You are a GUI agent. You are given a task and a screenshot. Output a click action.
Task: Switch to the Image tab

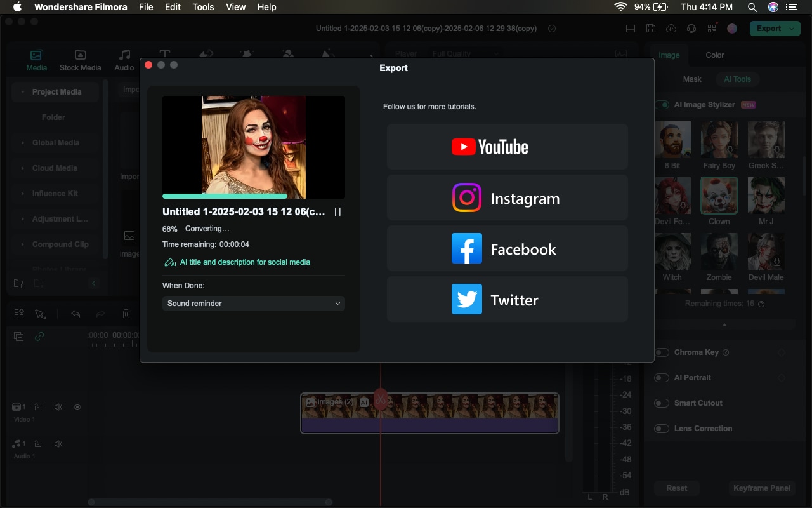pos(669,55)
